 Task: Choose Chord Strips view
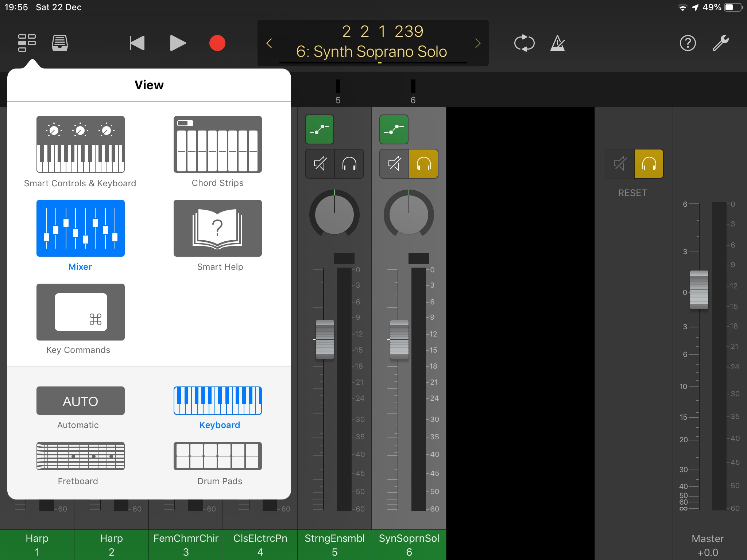pos(218,152)
